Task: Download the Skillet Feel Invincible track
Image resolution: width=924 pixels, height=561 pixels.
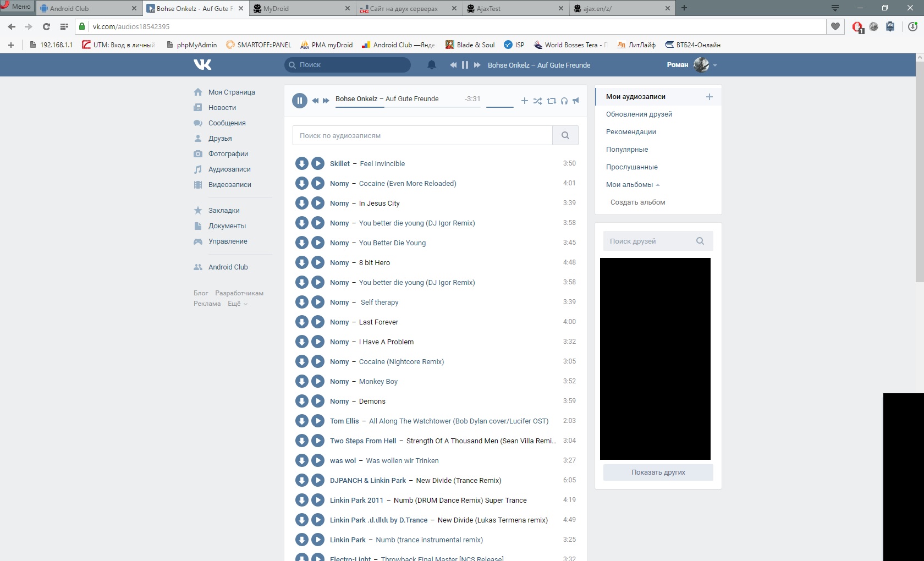Action: click(x=301, y=163)
